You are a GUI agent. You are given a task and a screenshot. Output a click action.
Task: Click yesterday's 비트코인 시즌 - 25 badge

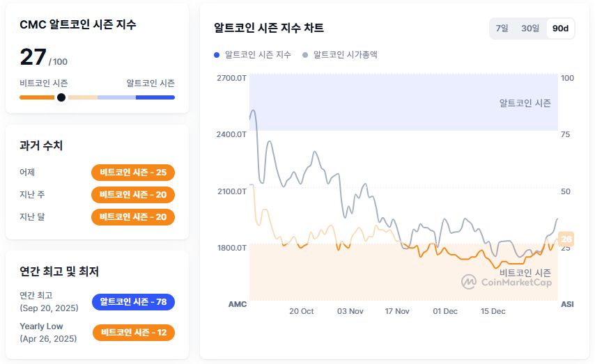tap(133, 173)
